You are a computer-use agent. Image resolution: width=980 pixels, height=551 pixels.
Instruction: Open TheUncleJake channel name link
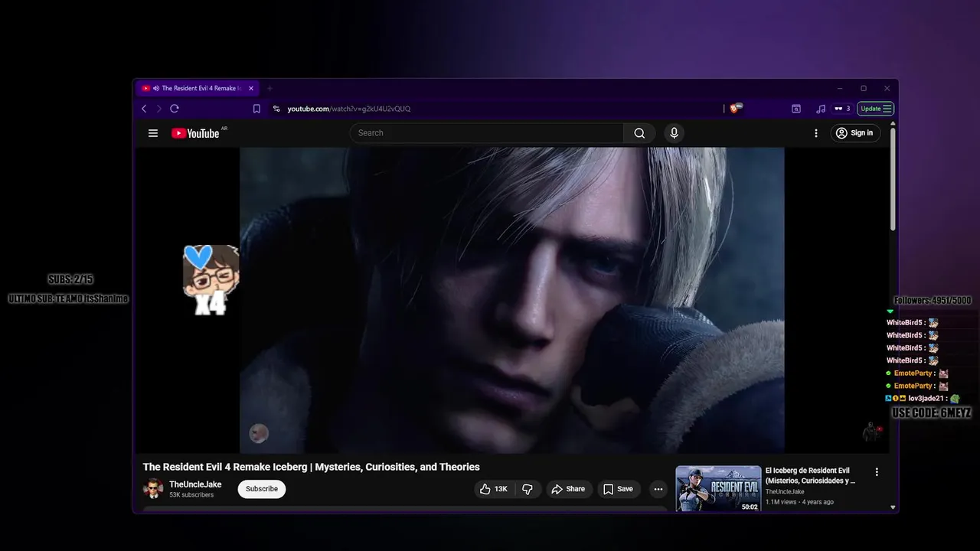tap(195, 484)
